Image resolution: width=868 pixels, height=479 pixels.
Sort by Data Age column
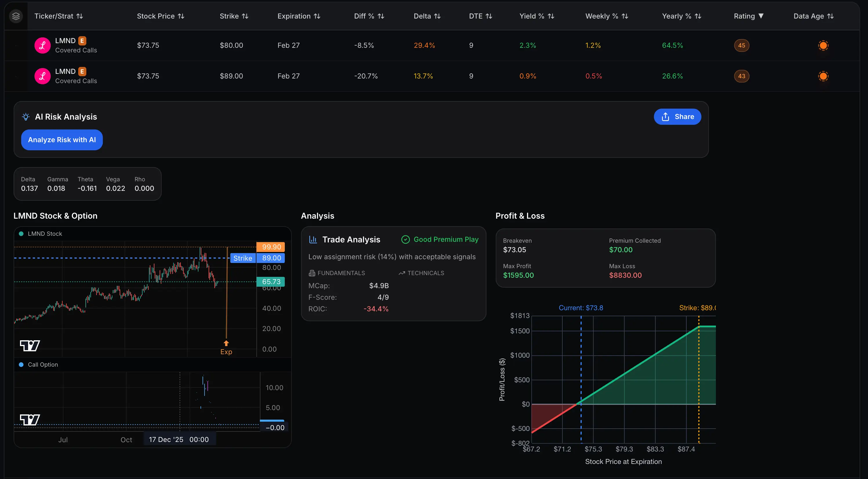814,16
